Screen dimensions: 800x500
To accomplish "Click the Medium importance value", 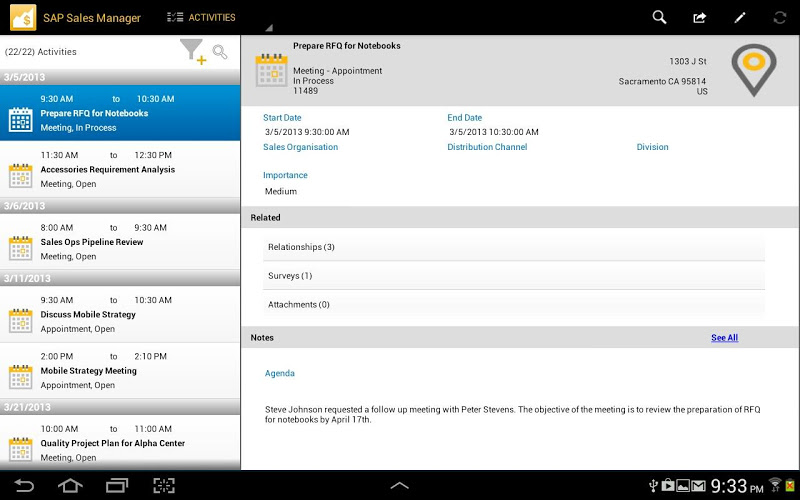I will (281, 191).
